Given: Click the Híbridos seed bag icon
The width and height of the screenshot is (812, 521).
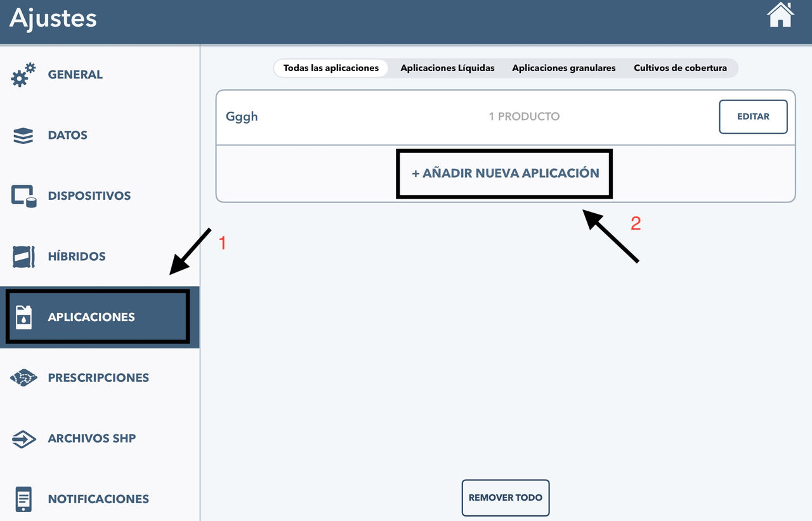Looking at the screenshot, I should pyautogui.click(x=23, y=256).
